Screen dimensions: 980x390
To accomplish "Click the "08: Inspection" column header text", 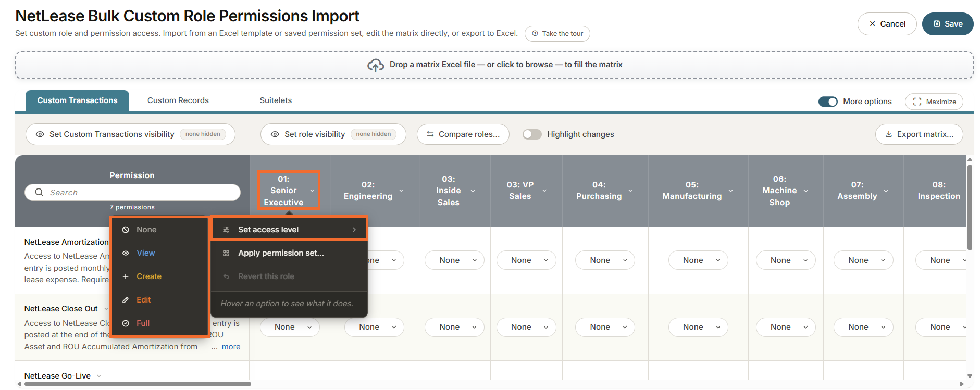I will tap(939, 191).
